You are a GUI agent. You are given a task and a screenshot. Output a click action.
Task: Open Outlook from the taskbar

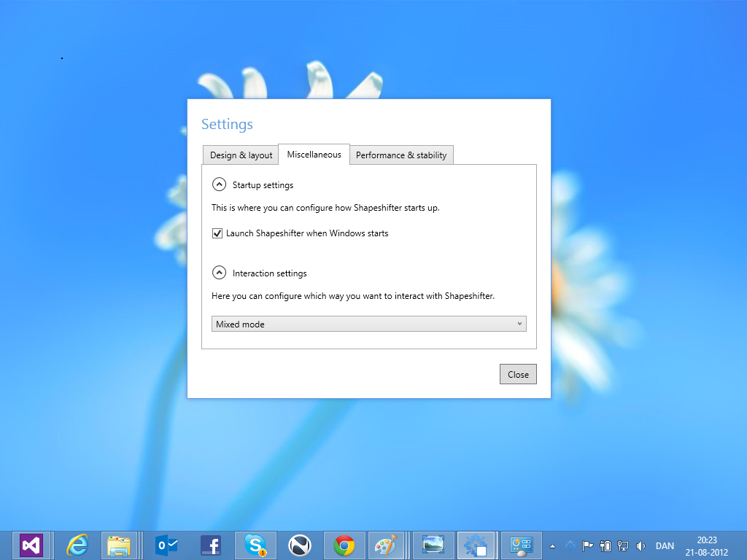[x=166, y=545]
